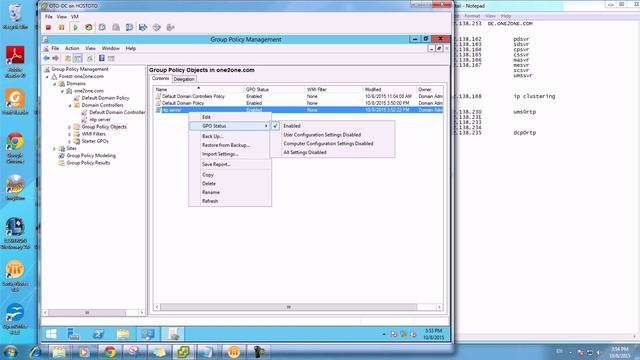The height and width of the screenshot is (360, 640).
Task: Collapse Forest: one2one.com tree node
Action: click(47, 77)
